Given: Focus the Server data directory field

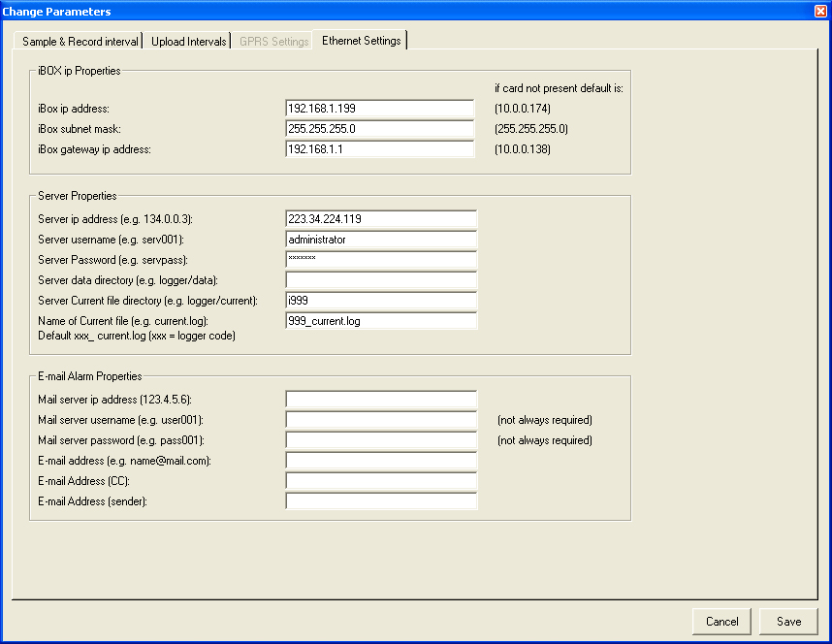Looking at the screenshot, I should 381,280.
